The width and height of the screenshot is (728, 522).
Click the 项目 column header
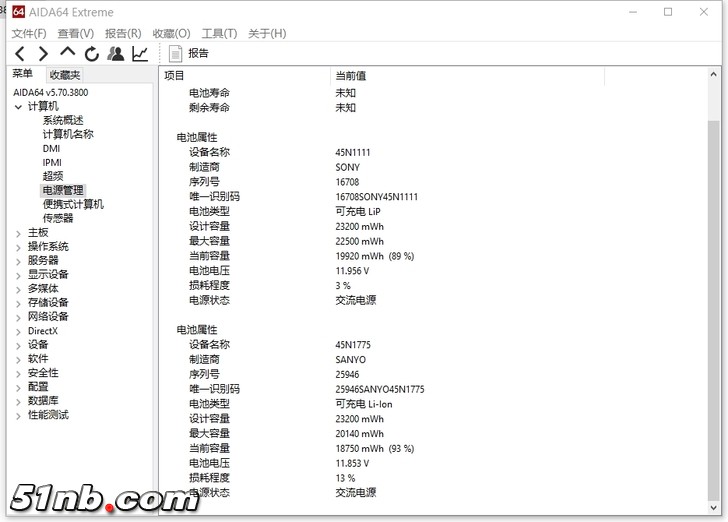(174, 76)
